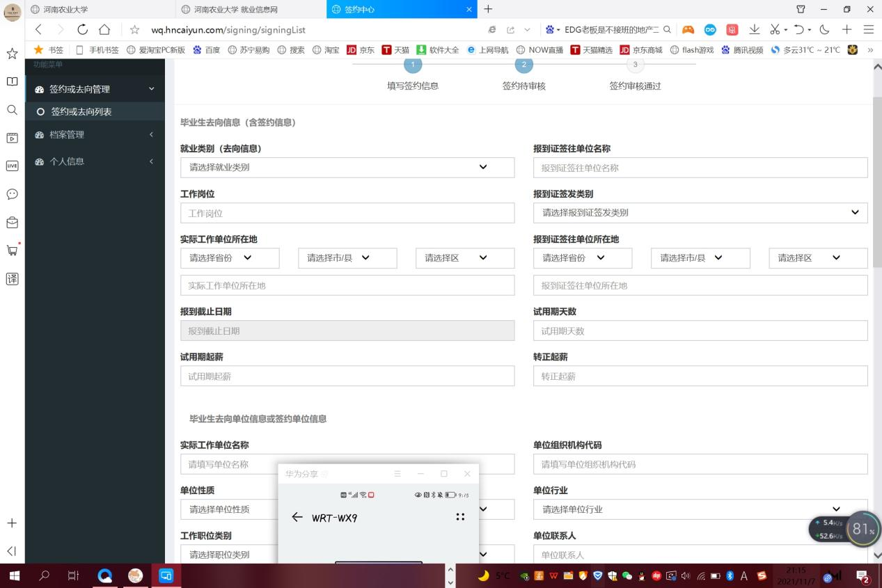Click the download arrow icon in toolbar

[754, 30]
